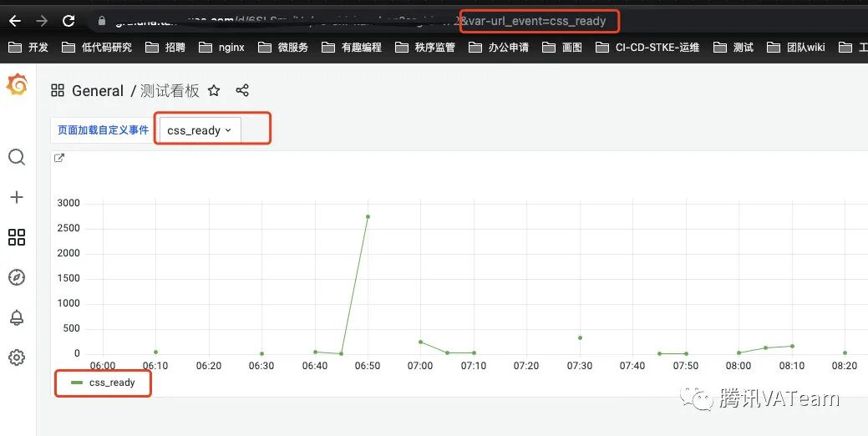This screenshot has width=868, height=436.
Task: Click the dashboard grid icon beside General
Action: coord(58,90)
